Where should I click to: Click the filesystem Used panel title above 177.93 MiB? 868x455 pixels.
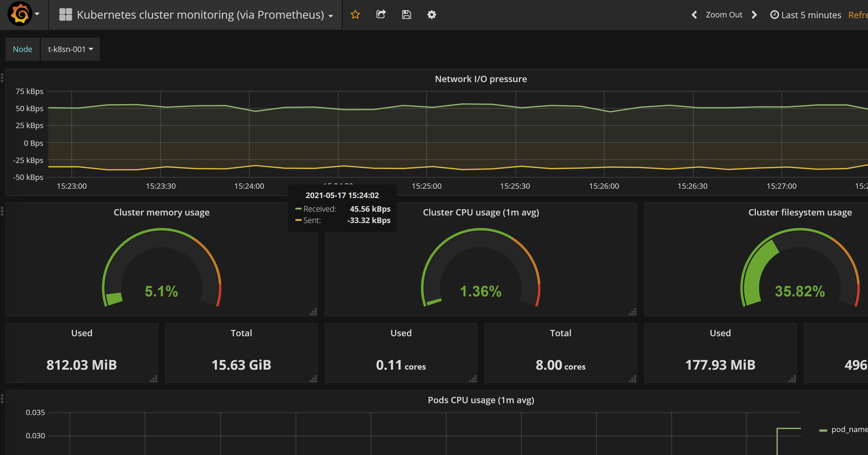(x=720, y=333)
